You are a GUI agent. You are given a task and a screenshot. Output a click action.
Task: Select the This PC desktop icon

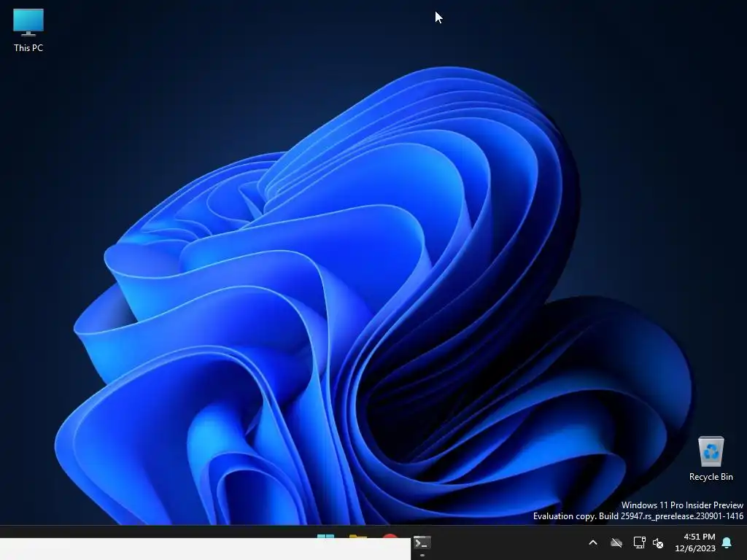point(28,29)
